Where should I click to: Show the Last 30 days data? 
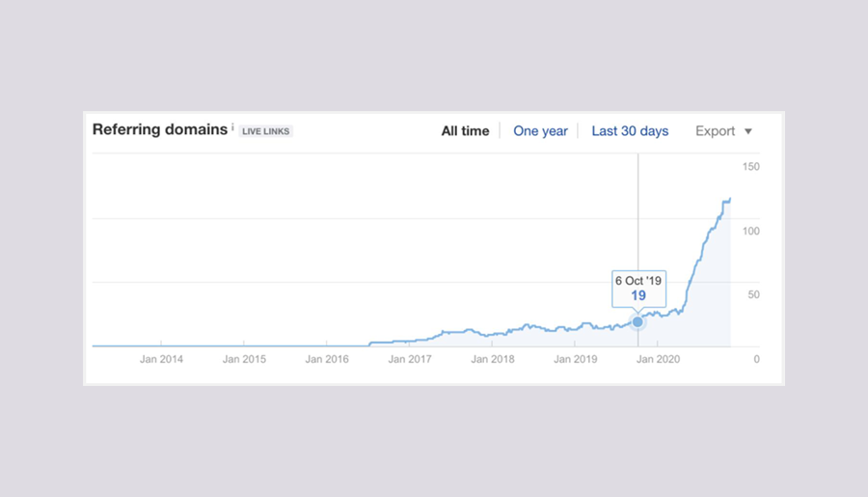[x=630, y=131]
